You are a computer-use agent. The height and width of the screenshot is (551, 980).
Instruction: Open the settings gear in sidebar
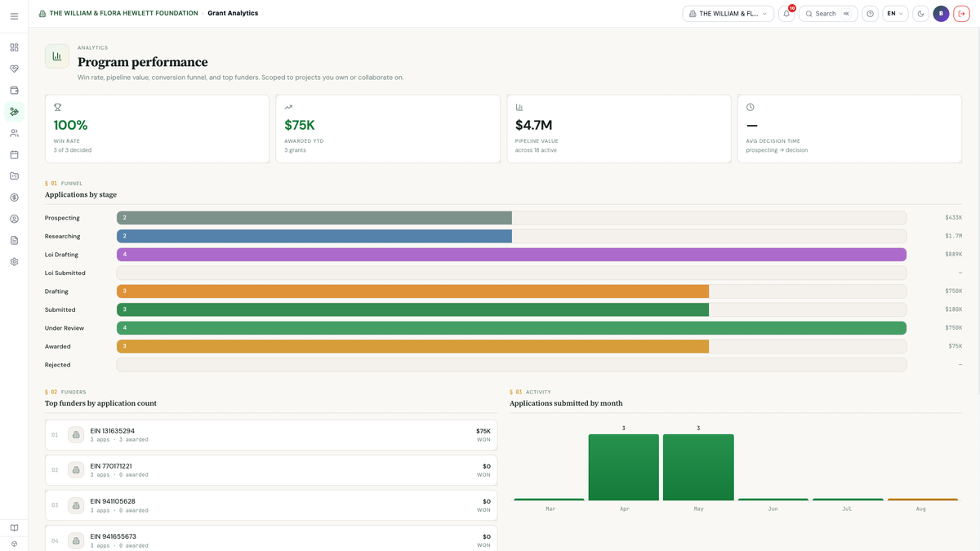pyautogui.click(x=14, y=262)
